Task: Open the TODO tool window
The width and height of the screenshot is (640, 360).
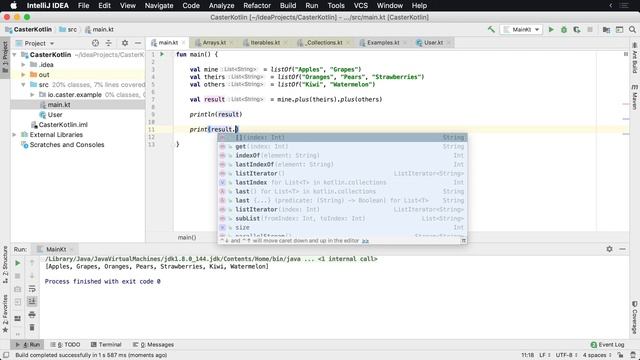Action: pyautogui.click(x=65, y=345)
